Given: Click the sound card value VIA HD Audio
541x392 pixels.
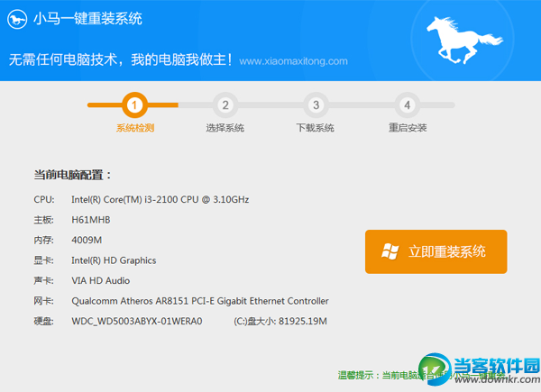Looking at the screenshot, I should 100,280.
